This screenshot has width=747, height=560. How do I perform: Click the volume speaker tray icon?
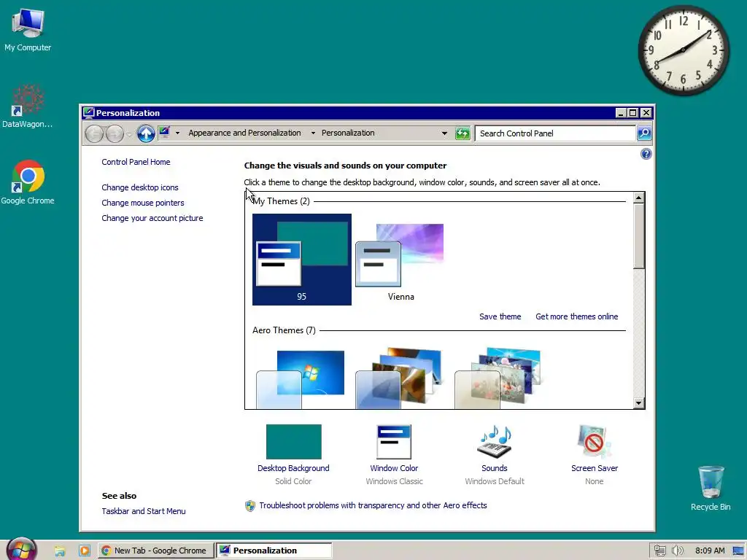[x=677, y=551]
